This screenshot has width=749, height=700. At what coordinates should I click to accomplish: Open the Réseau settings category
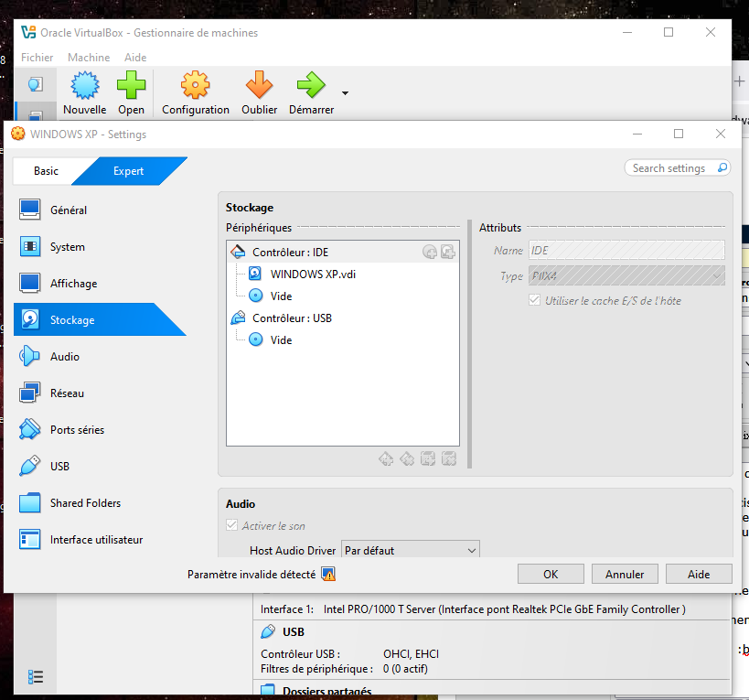(x=67, y=393)
